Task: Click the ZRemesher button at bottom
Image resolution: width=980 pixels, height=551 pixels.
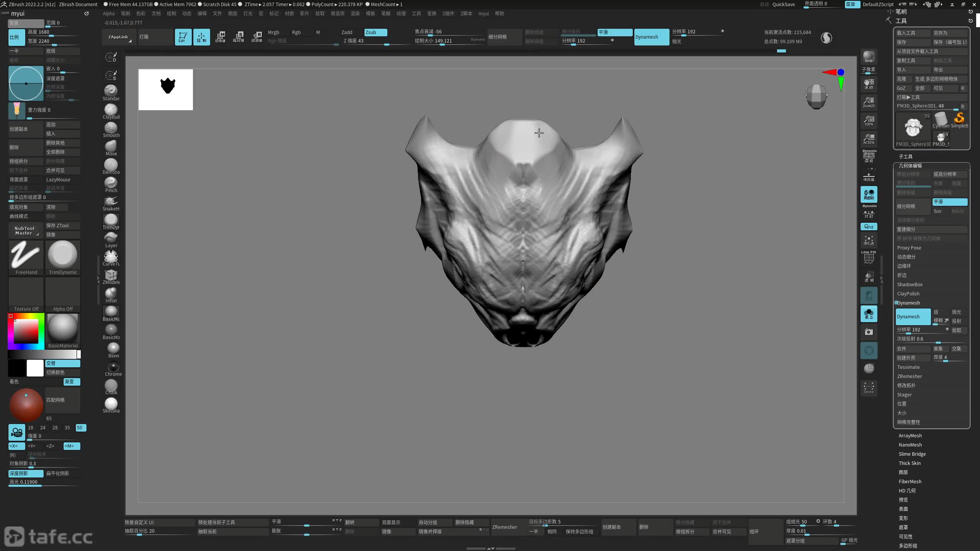Action: tap(504, 527)
